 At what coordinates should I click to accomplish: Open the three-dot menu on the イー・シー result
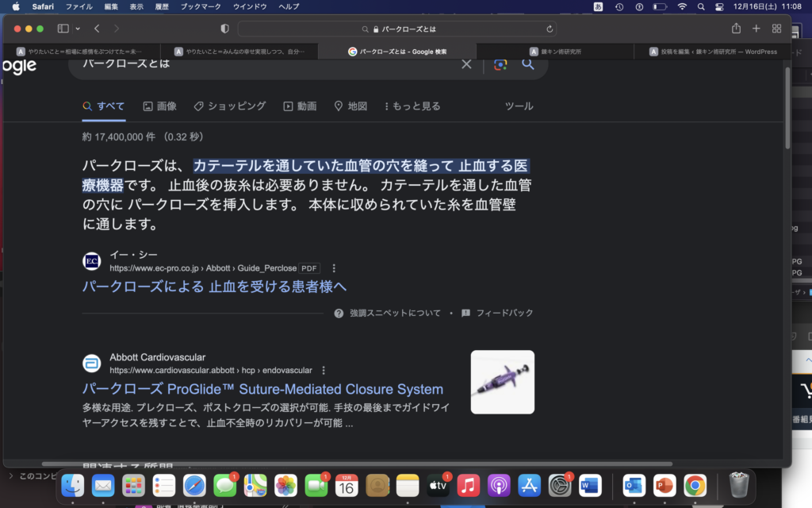point(333,268)
